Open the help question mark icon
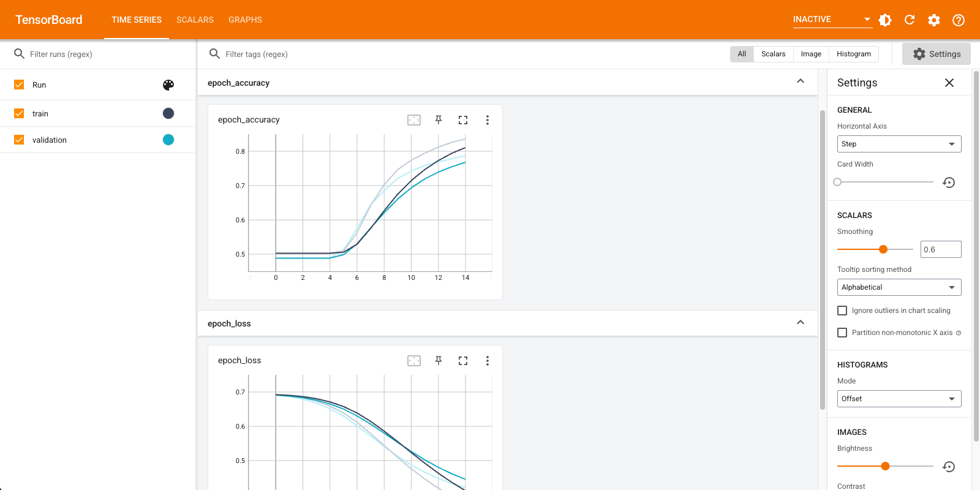 (x=959, y=20)
